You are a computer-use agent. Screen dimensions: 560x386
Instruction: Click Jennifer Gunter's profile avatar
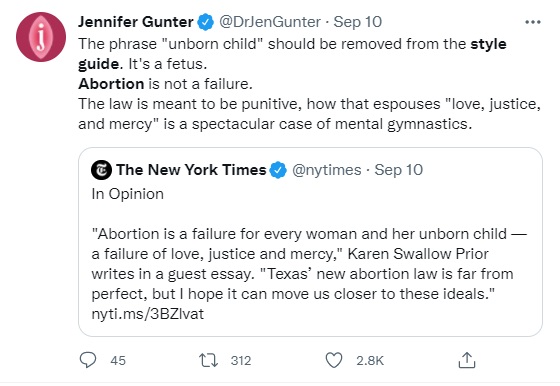click(41, 37)
